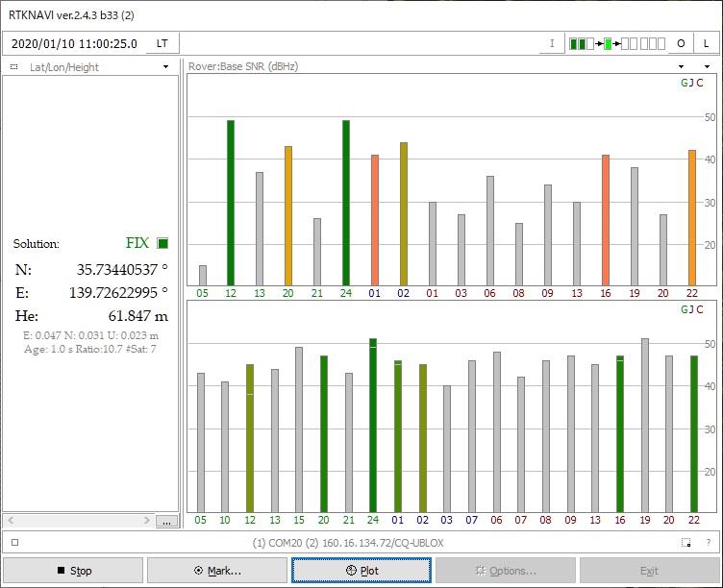The width and height of the screenshot is (723, 588).
Task: Toggle the LT time system button
Action: [x=162, y=43]
